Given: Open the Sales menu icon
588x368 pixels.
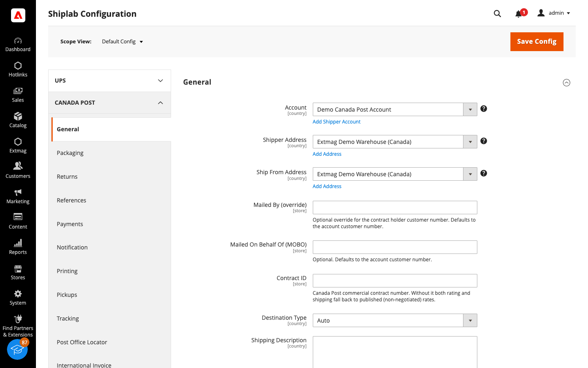Looking at the screenshot, I should [x=18, y=91].
